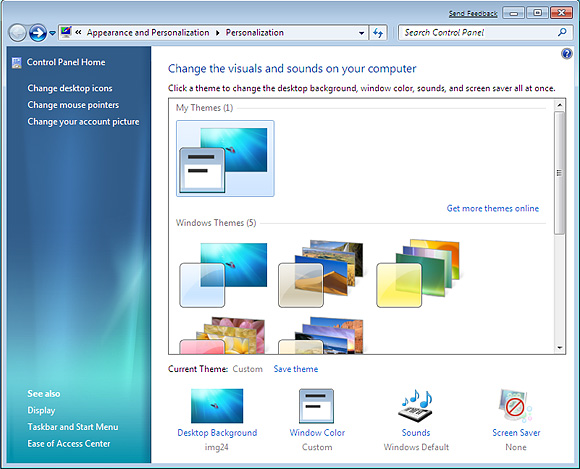Click Get more themes online link
Screen dimensions: 580x469
click(x=492, y=208)
